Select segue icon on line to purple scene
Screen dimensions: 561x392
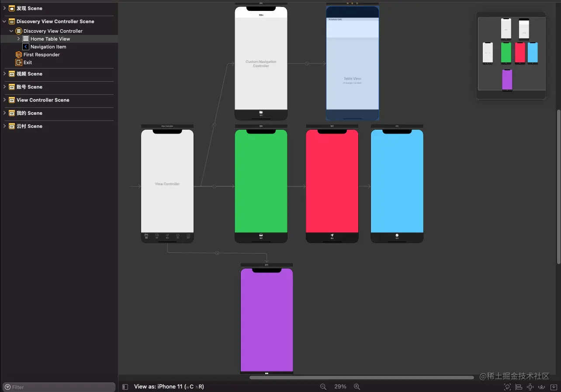(x=217, y=253)
